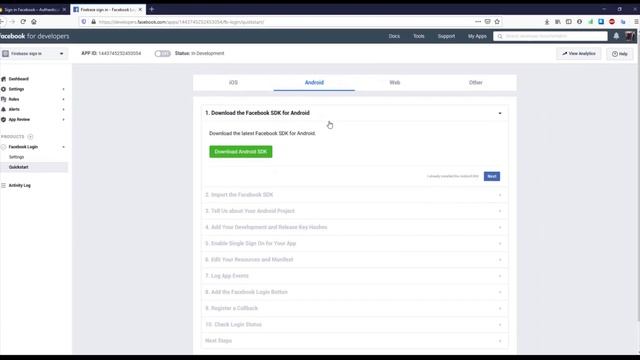
Task: Click the green extension icon in toolbar
Action: tap(591, 22)
